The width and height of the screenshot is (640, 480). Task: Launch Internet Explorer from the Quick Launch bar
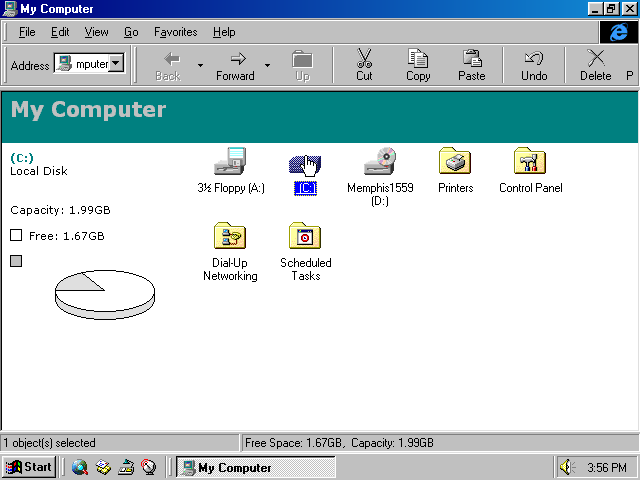(x=80, y=467)
